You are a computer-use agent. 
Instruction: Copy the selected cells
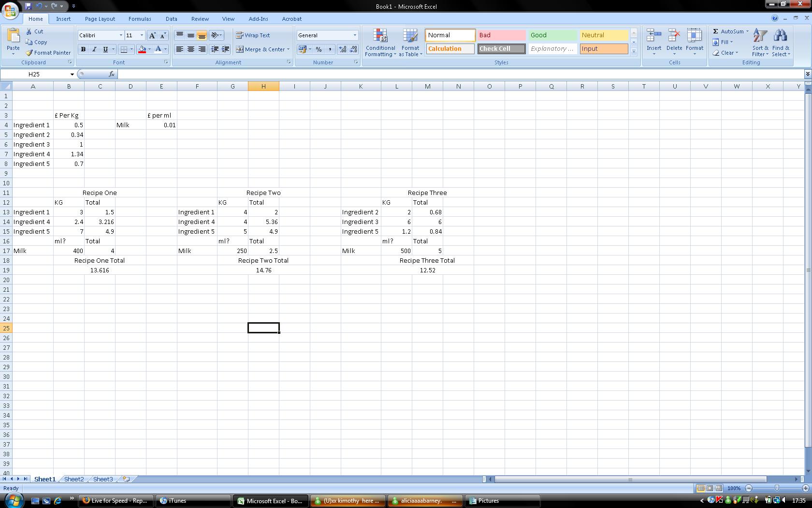[36, 42]
